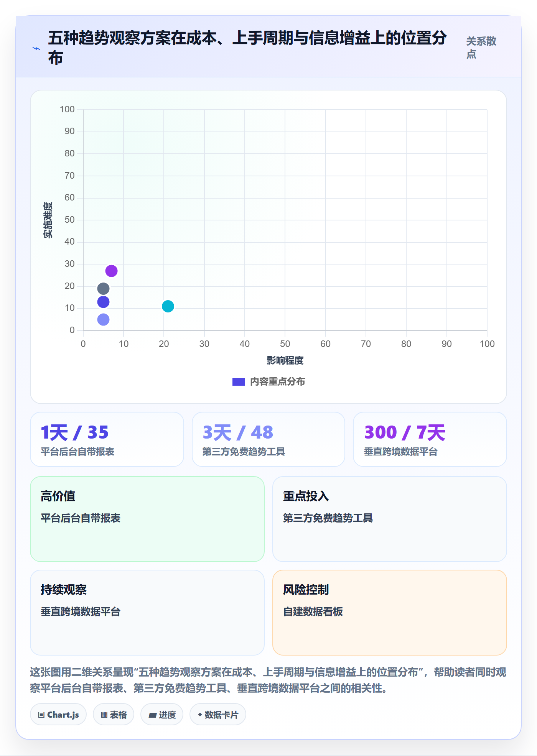Viewport: 537px width, 756px height.
Task: Click the 关系散点 label in header
Action: (481, 48)
